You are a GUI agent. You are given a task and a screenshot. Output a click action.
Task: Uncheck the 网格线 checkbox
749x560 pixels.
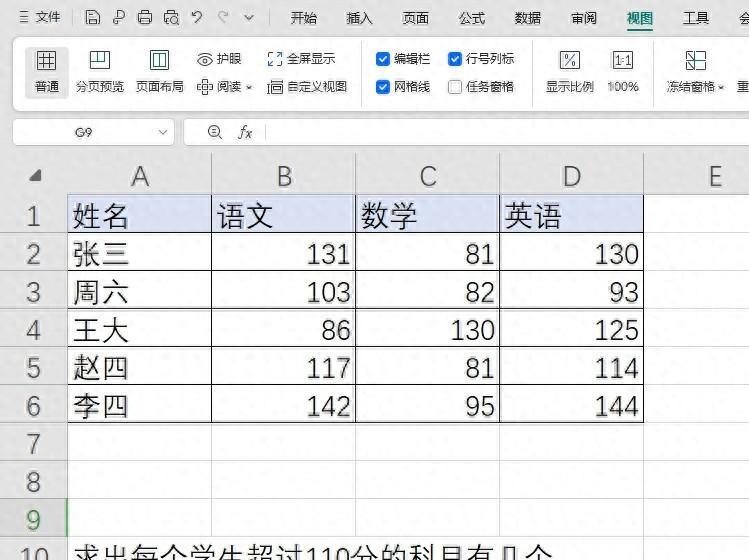click(x=383, y=87)
